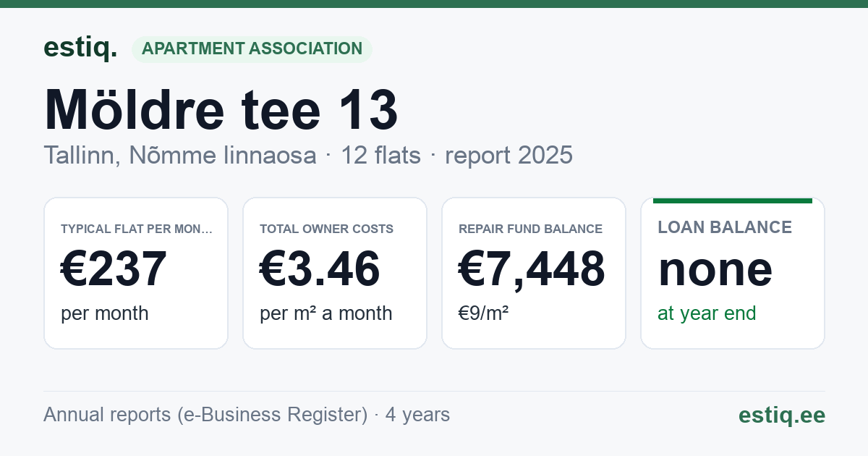
Task: Click the €3.46 value
Action: [x=320, y=269]
